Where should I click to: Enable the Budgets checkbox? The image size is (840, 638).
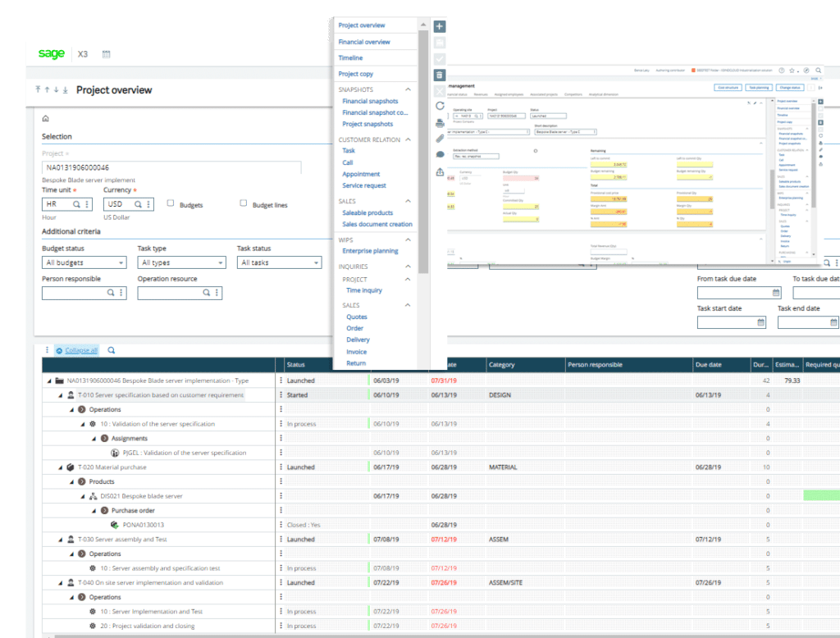pos(171,203)
